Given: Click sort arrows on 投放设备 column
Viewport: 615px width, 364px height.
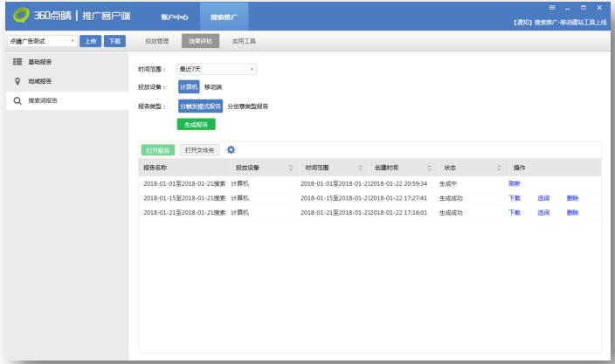Looking at the screenshot, I should (290, 167).
